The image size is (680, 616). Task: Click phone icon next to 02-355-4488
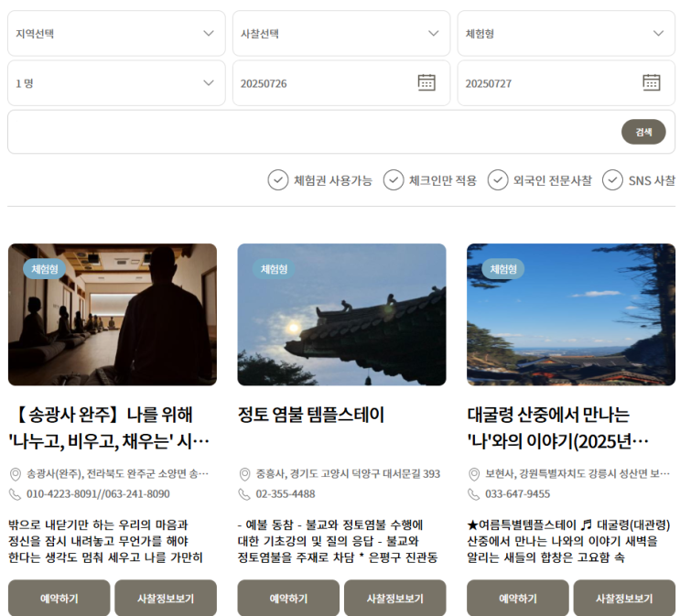tap(244, 494)
